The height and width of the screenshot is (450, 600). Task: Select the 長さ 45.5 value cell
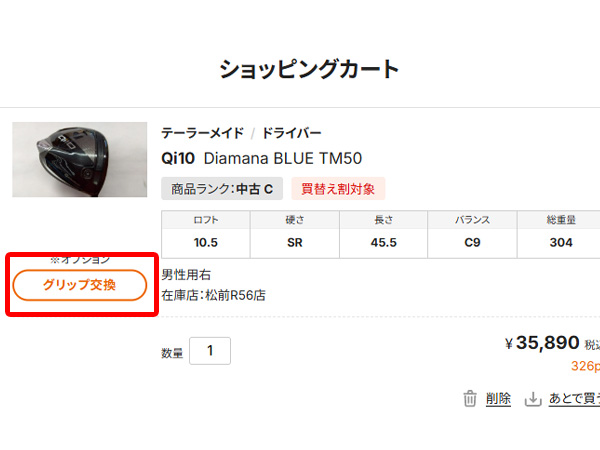383,243
